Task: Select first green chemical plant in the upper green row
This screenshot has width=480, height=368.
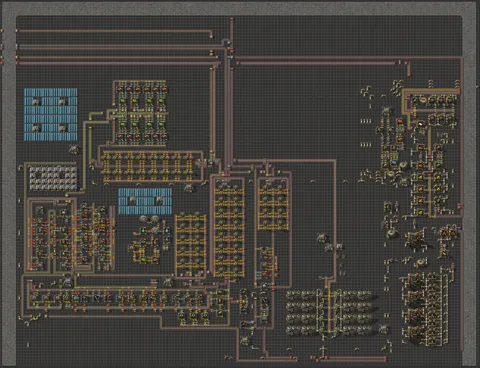Action: (123, 101)
